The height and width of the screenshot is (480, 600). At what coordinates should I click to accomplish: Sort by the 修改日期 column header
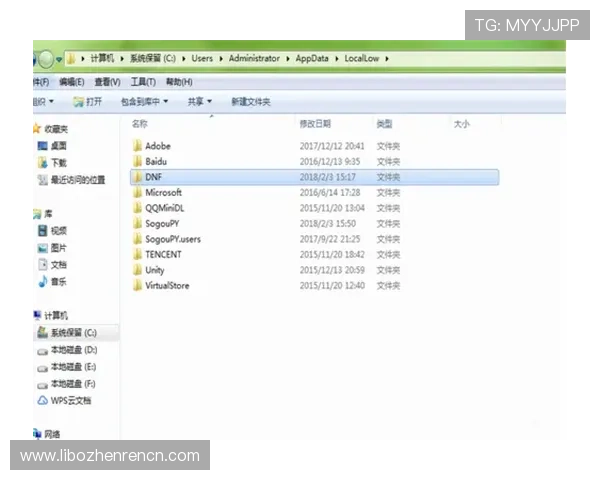tap(315, 124)
